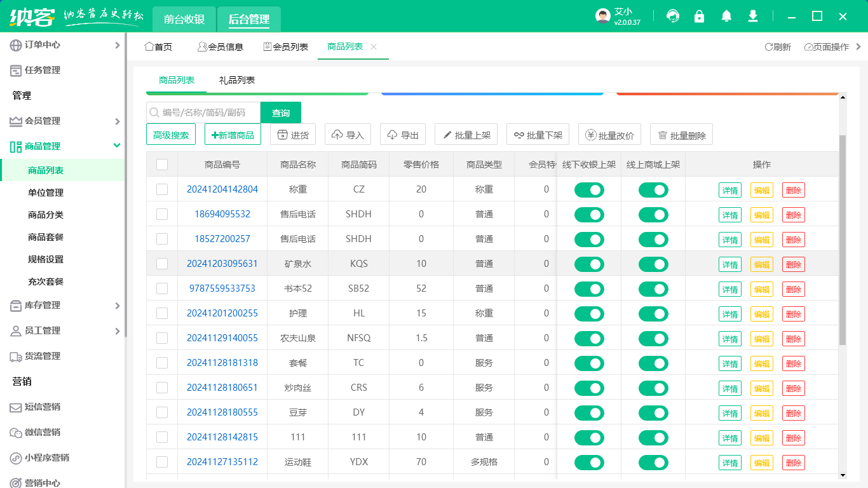Viewport: 868px width, 488px height.
Task: Collapse the 商品管理 menu
Action: click(117, 146)
